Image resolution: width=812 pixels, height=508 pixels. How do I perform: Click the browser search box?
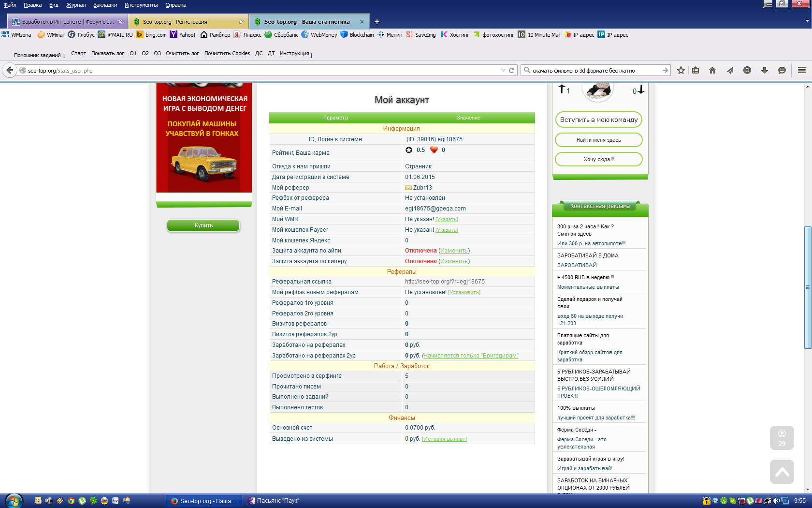(595, 70)
